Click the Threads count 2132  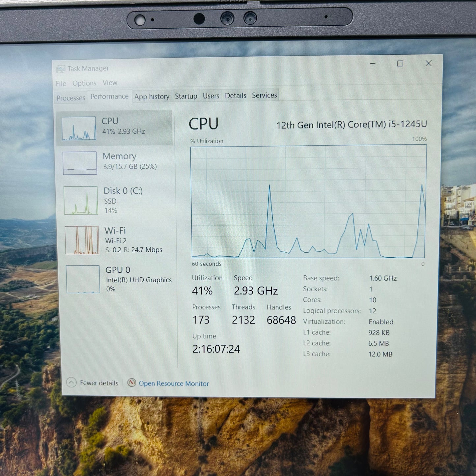243,320
